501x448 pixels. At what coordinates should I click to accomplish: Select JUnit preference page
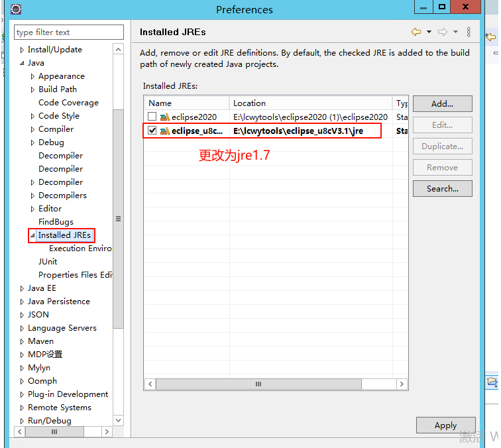pyautogui.click(x=48, y=262)
